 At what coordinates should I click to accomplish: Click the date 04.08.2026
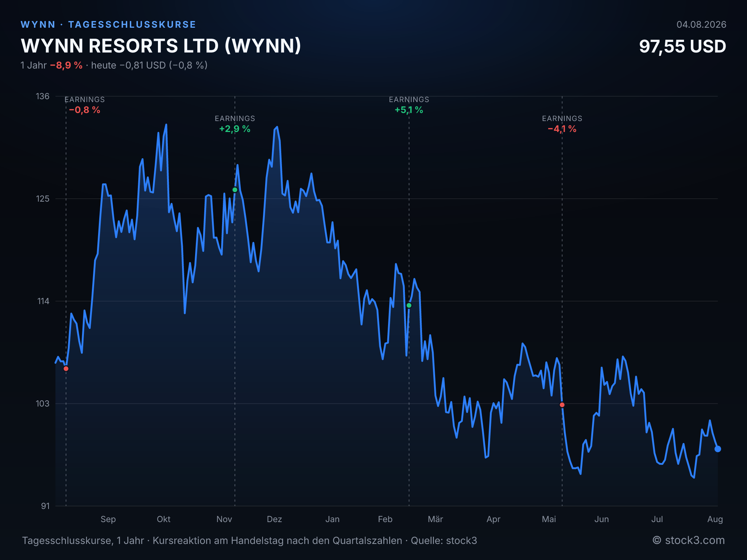point(701,24)
